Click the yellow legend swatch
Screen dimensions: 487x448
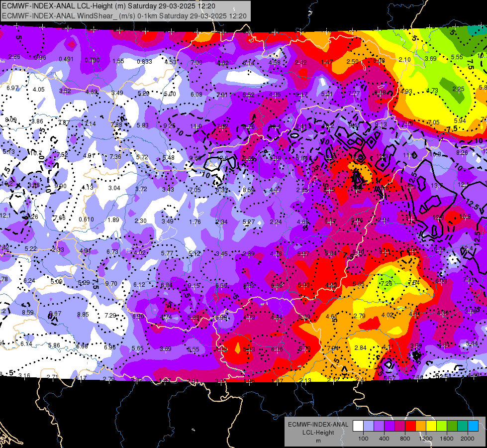[x=431, y=426]
